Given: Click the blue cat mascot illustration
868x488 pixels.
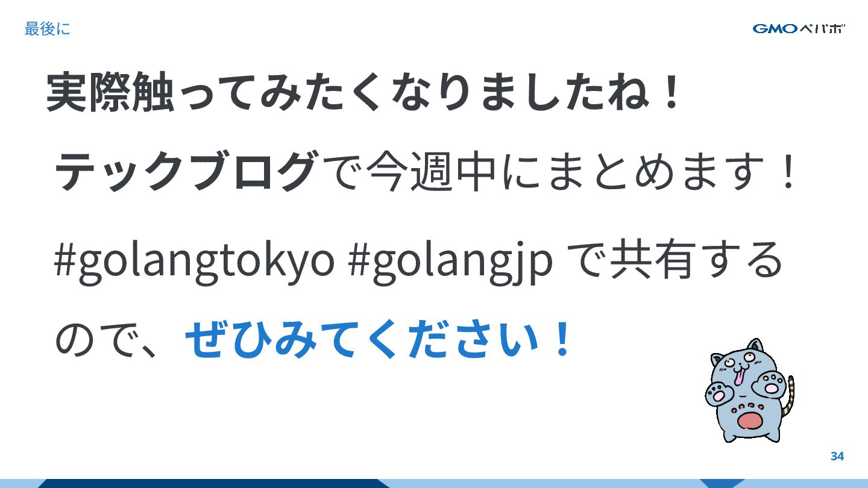Looking at the screenshot, I should (749, 390).
